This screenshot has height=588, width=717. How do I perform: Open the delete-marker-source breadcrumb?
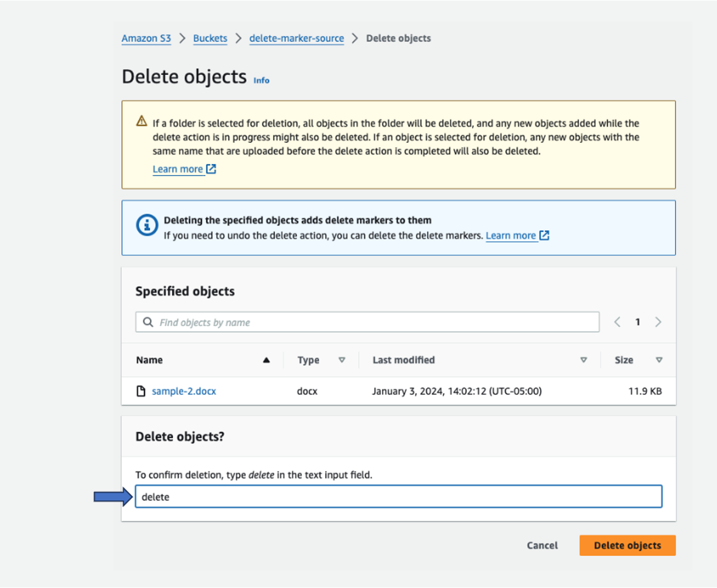(x=296, y=38)
